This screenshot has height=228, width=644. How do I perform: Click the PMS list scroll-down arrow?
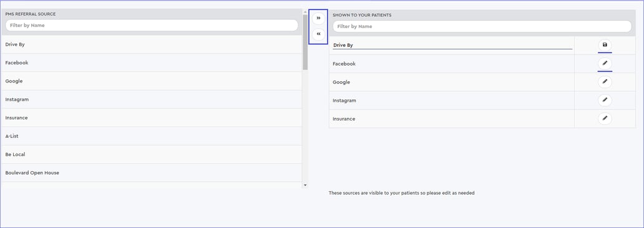click(x=305, y=186)
